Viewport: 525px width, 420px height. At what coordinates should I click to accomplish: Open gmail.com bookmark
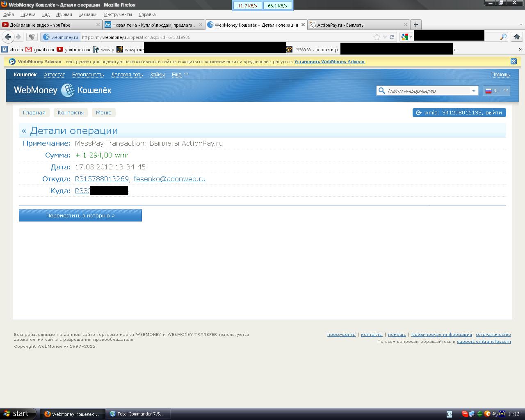[40, 49]
